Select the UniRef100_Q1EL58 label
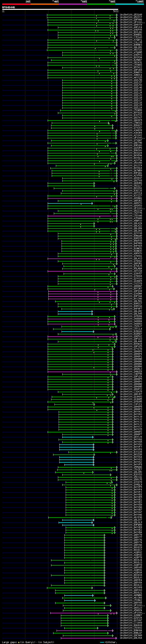 coord(131,80)
